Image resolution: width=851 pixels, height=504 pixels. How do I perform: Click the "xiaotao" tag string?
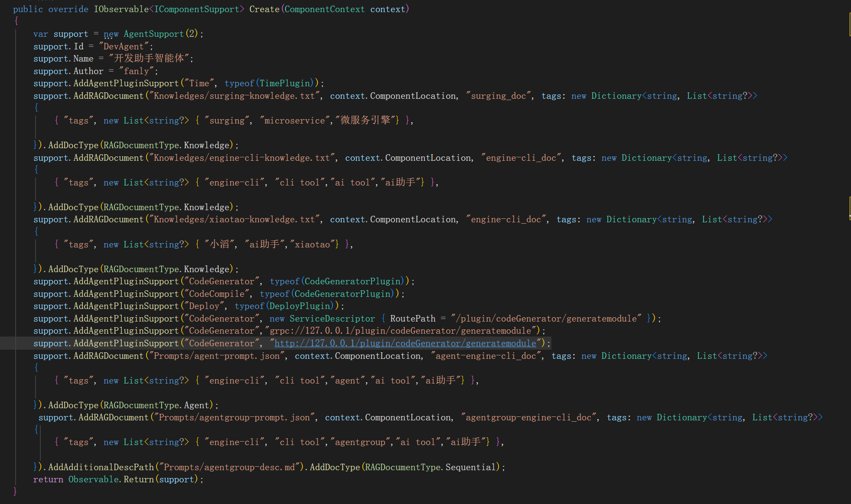pos(312,244)
